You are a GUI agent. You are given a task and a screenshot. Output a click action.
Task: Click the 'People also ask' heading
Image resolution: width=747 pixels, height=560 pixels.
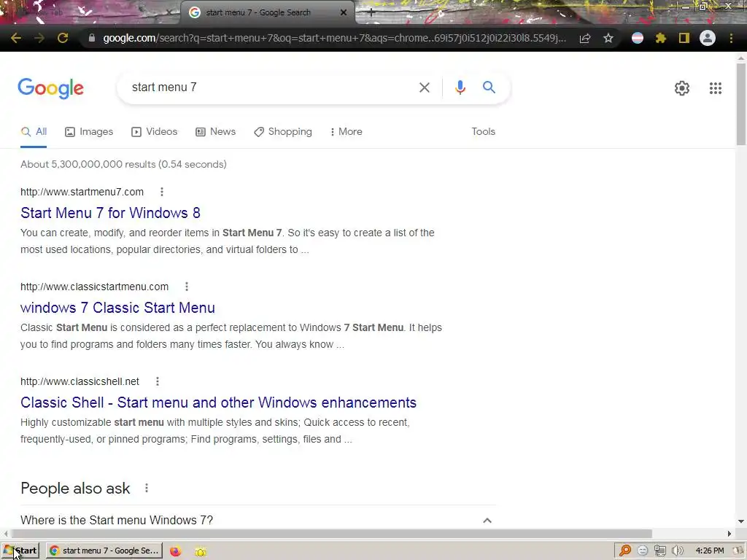pyautogui.click(x=75, y=488)
